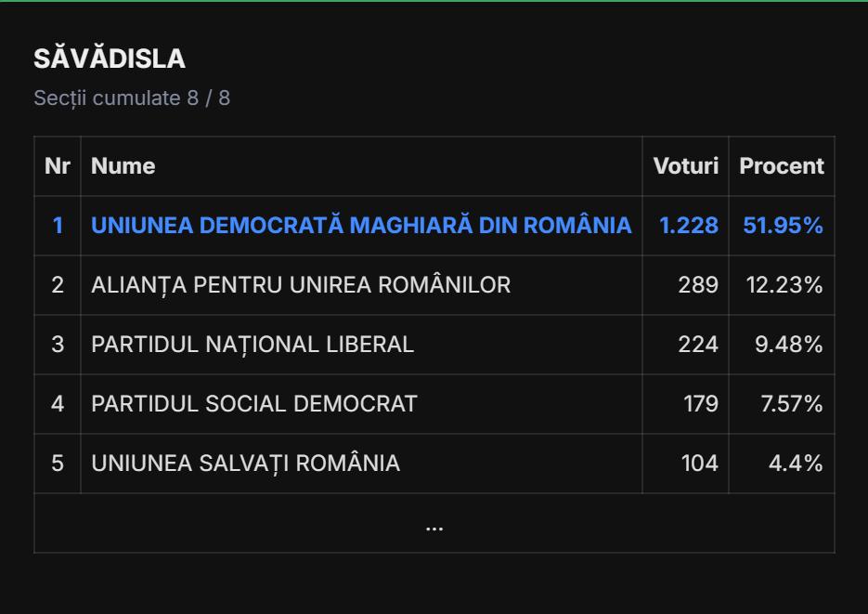
Task: Click the 289 votes cell
Action: pyautogui.click(x=698, y=285)
